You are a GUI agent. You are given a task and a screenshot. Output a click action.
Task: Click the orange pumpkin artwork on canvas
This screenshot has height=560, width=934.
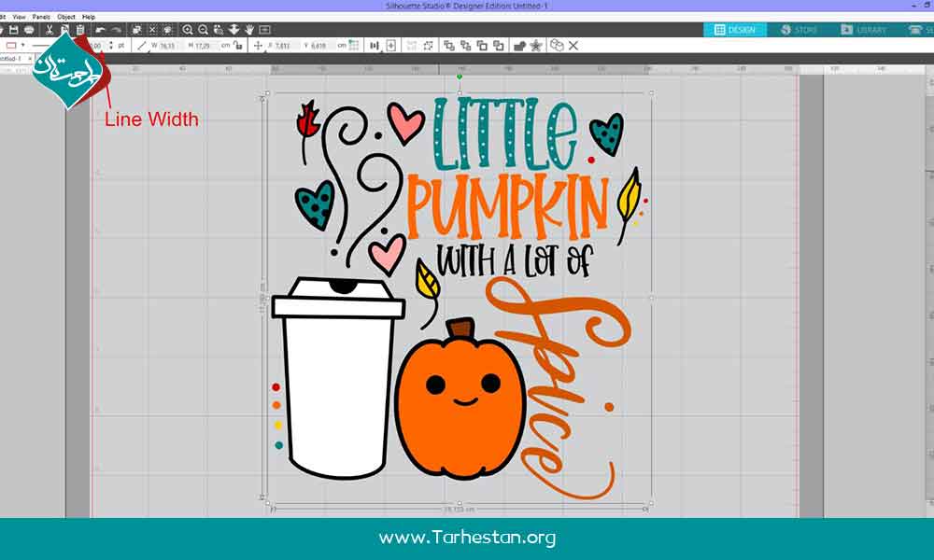pos(460,399)
